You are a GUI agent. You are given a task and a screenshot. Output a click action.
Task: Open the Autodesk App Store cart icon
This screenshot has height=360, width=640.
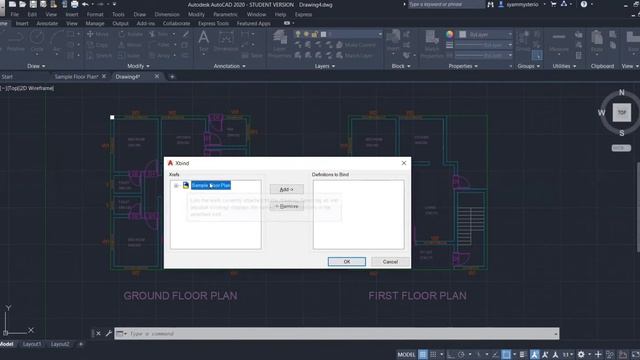553,4
